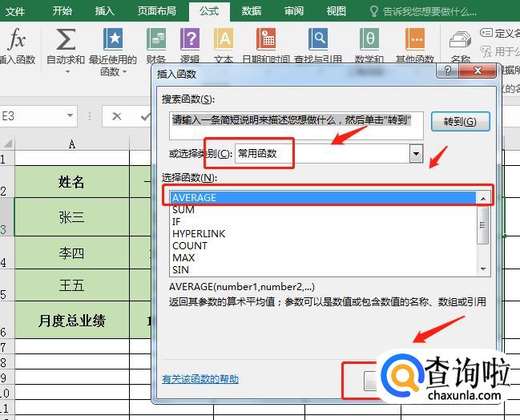This screenshot has width=520, height=420.
Task: Click the function list scrollbar down arrow
Action: 483,269
